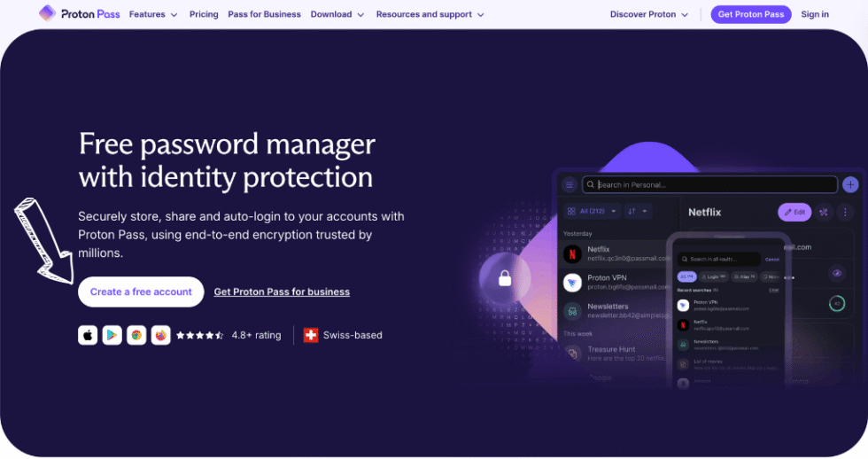This screenshot has width=868, height=459.
Task: Follow the Get Proton Pass for business link
Action: (x=282, y=292)
